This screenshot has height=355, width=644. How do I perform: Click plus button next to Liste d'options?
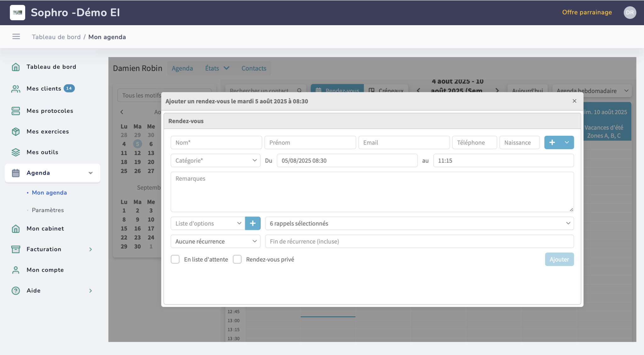[x=253, y=223]
